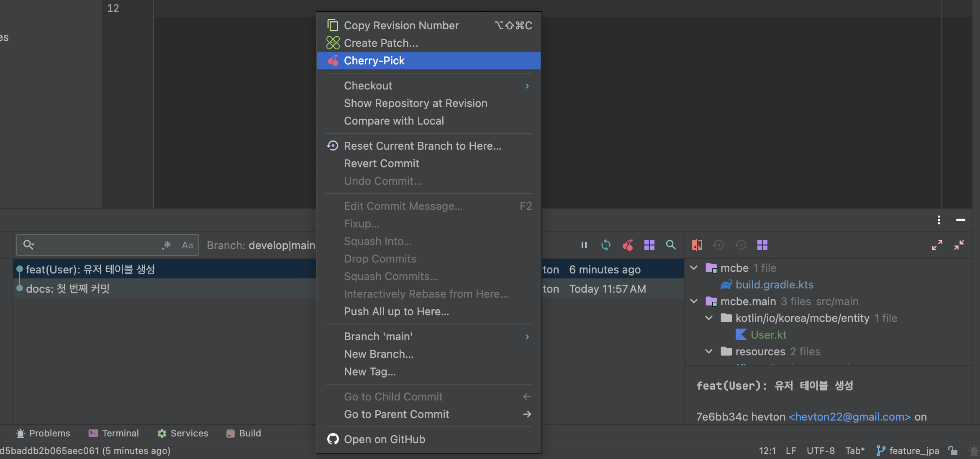980x459 pixels.
Task: Expand all in changes tree
Action: (x=937, y=245)
